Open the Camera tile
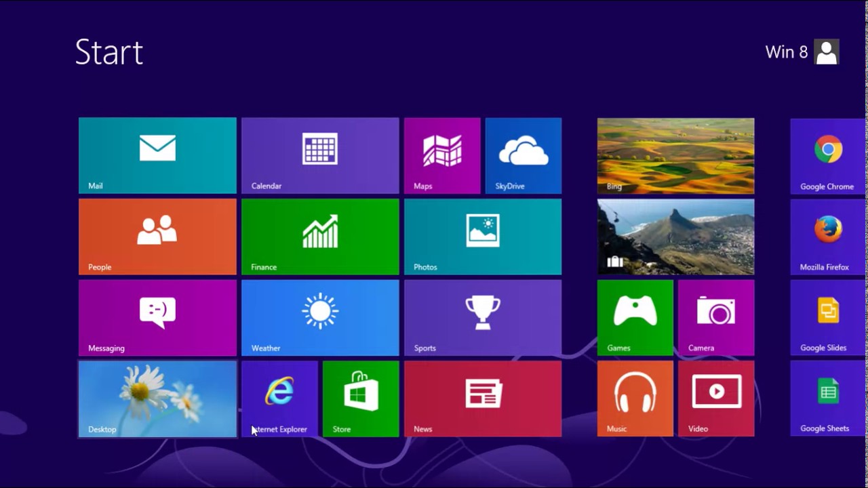 [716, 318]
